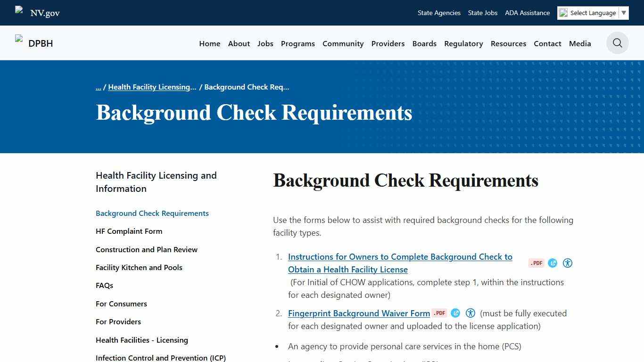Image resolution: width=644 pixels, height=362 pixels.
Task: Click the .PDF badge for Fingerprint Background Waiver
Action: [x=439, y=313]
